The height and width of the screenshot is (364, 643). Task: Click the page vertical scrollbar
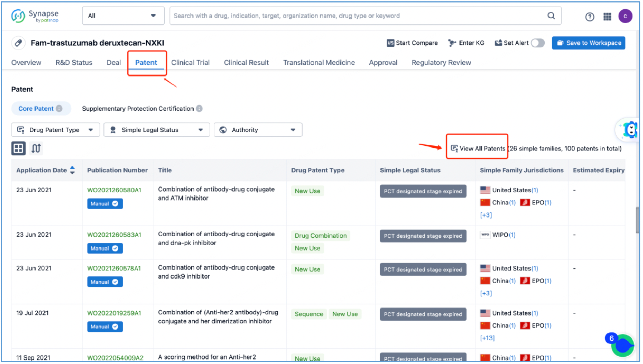(x=638, y=221)
